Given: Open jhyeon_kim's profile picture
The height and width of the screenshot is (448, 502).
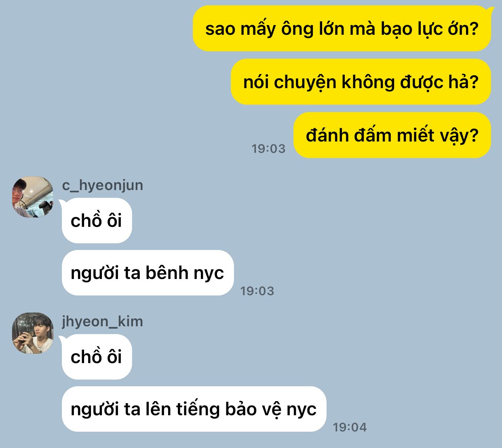Looking at the screenshot, I should (33, 334).
